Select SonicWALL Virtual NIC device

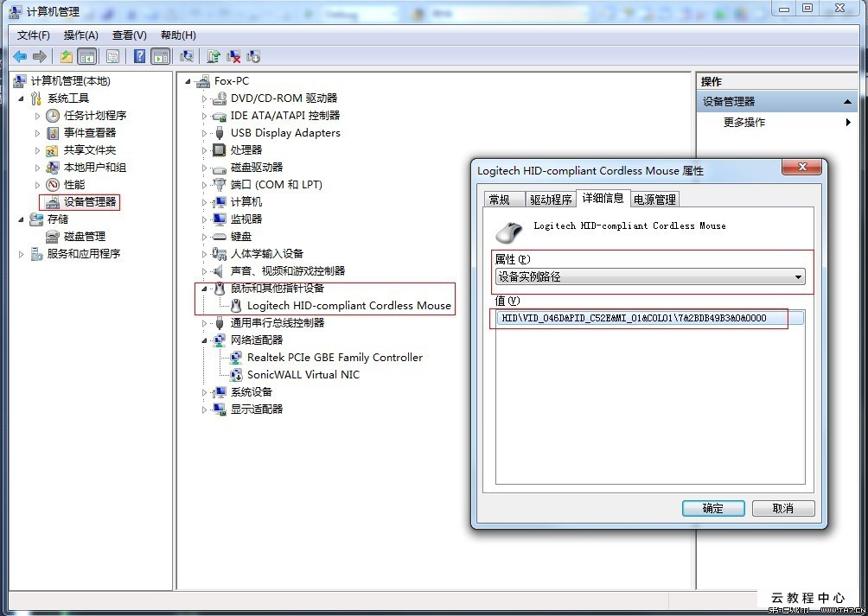[x=303, y=375]
